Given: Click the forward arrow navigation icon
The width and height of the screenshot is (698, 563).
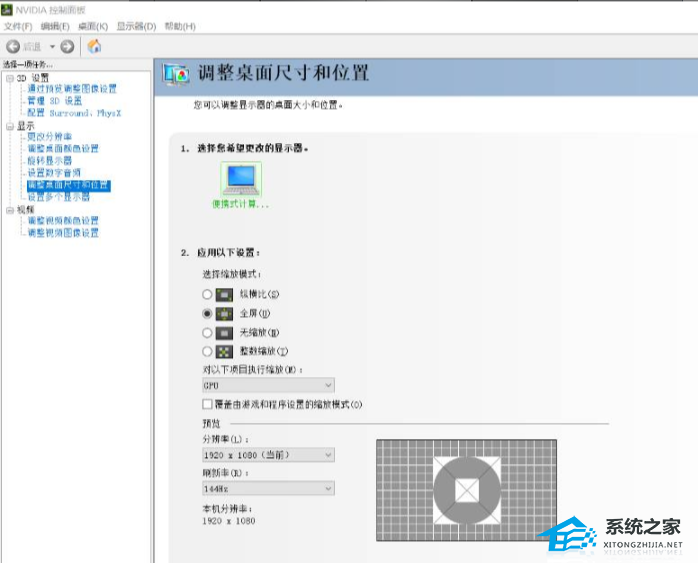Looking at the screenshot, I should (x=67, y=46).
